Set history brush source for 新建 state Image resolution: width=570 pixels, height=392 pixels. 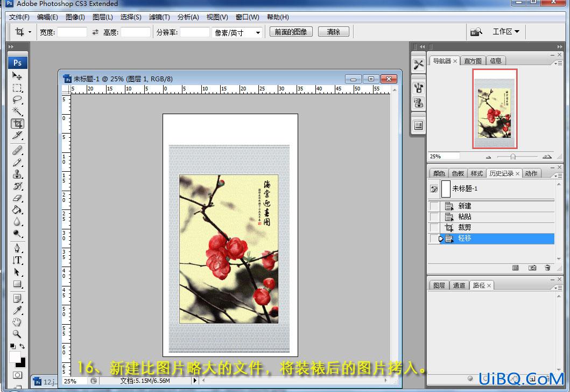tap(434, 206)
